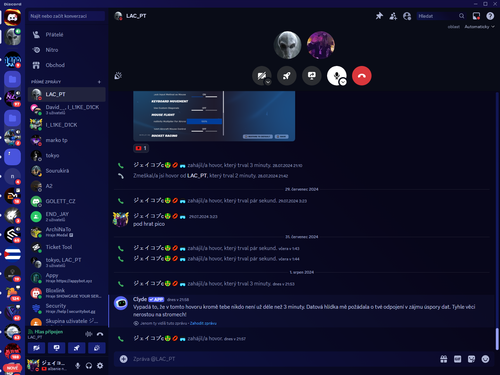The image size is (500, 375).
Task: Open the I_LIKE_DICK direct message
Action: tap(67, 125)
